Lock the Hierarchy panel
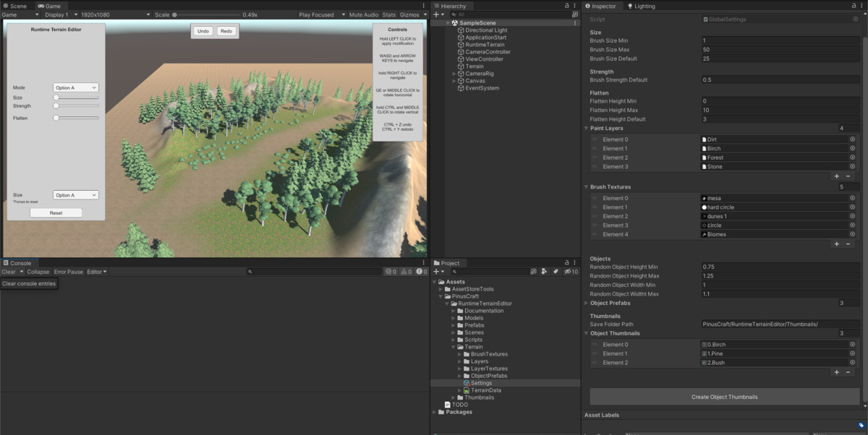The image size is (868, 435). (566, 6)
